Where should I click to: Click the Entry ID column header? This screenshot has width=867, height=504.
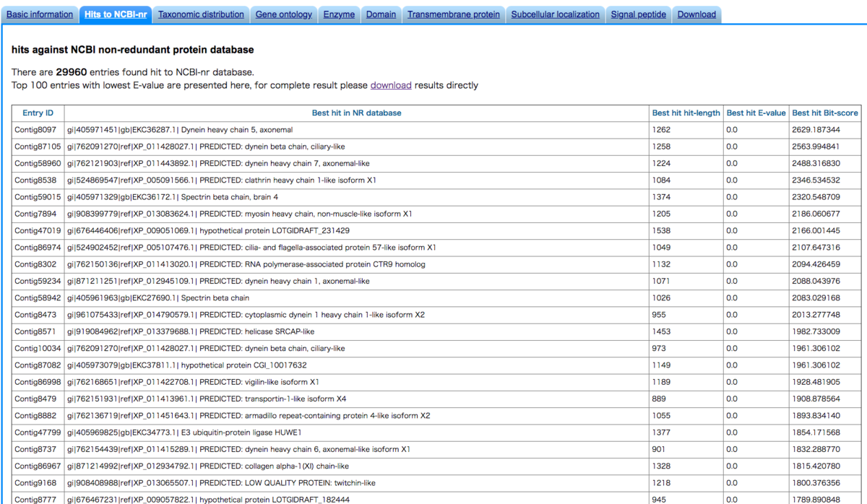click(38, 113)
